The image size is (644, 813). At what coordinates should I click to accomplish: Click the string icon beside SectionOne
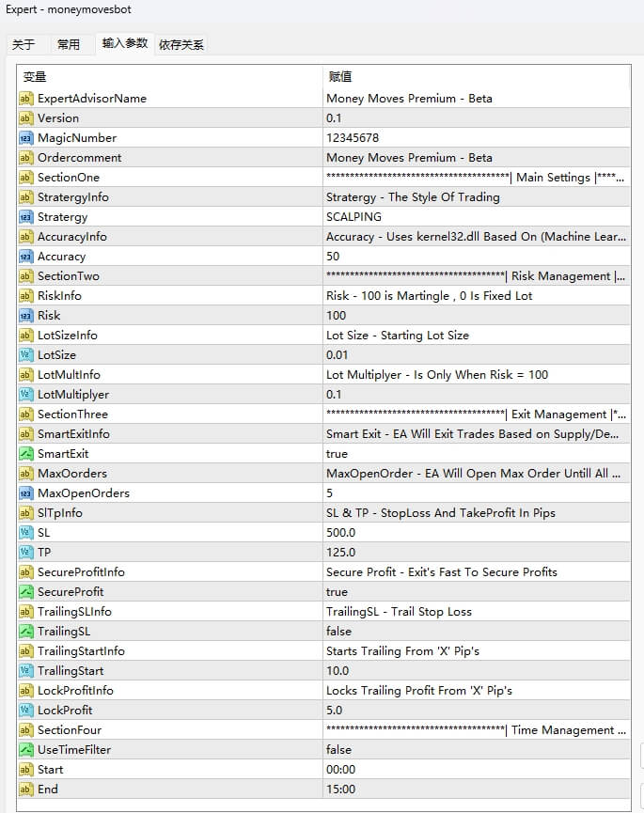click(26, 178)
